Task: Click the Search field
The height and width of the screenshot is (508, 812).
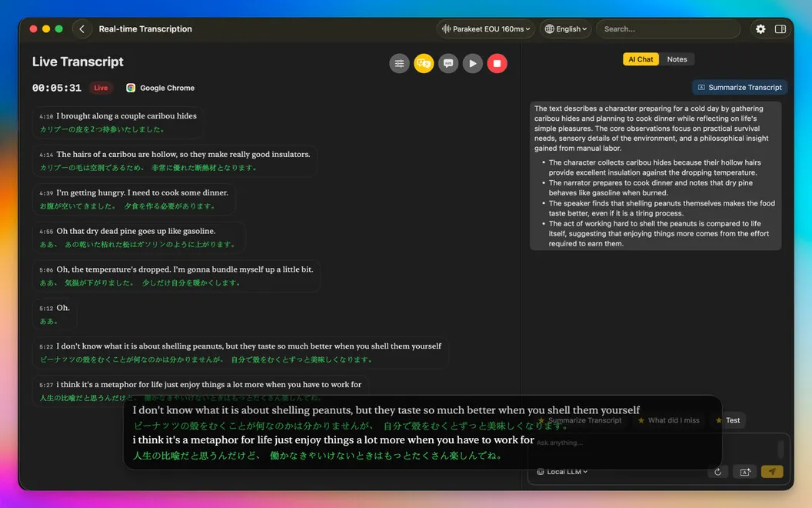Action: 668,29
